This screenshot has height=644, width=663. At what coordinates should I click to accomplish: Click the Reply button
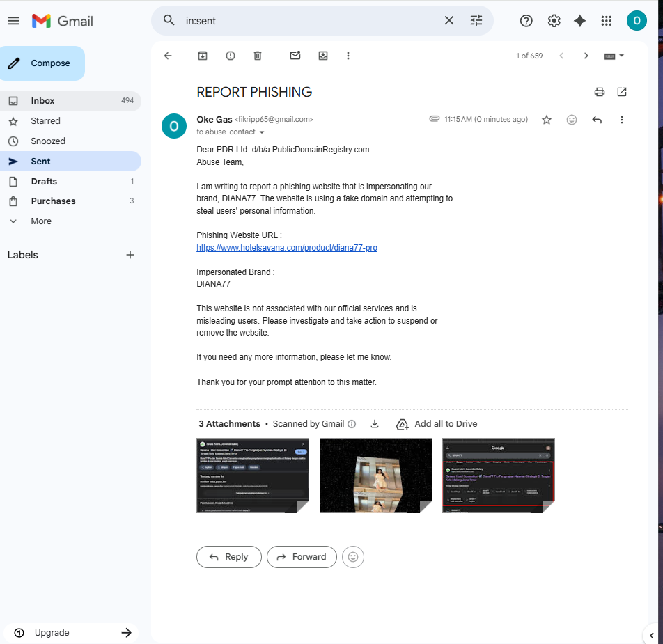(228, 557)
